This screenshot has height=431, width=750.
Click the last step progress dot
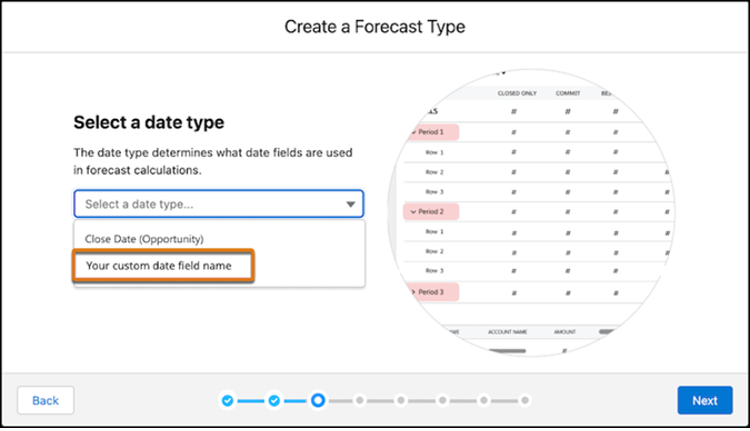[525, 400]
